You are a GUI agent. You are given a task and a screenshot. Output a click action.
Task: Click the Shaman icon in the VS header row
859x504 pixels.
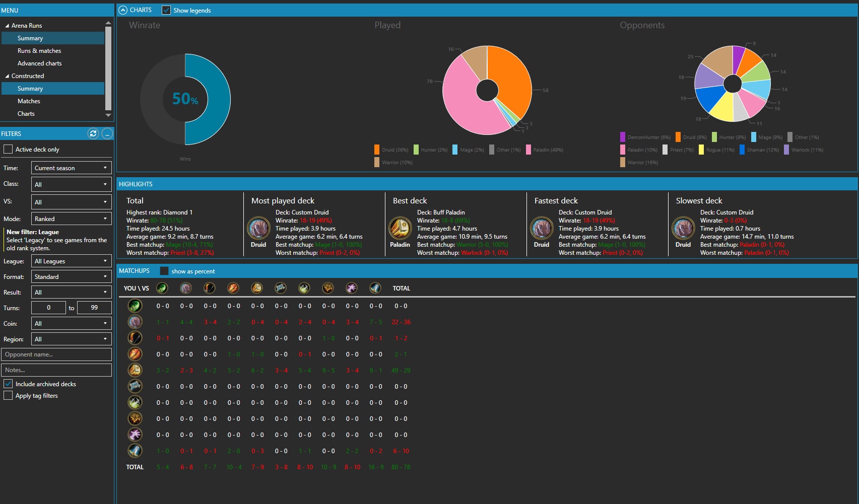[328, 288]
